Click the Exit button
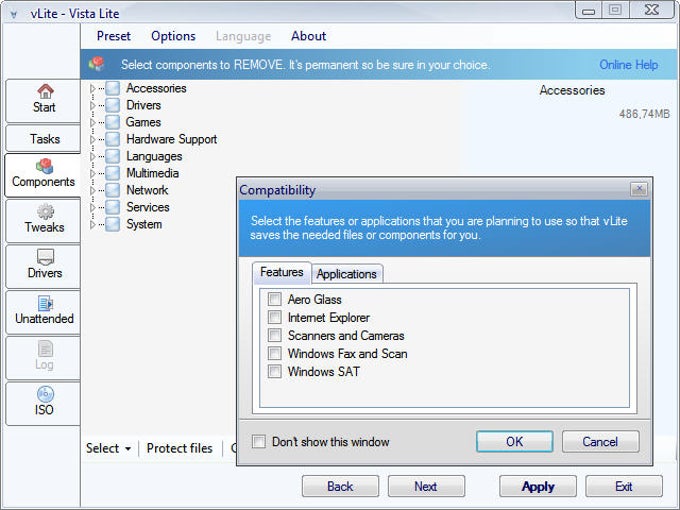 (x=624, y=486)
